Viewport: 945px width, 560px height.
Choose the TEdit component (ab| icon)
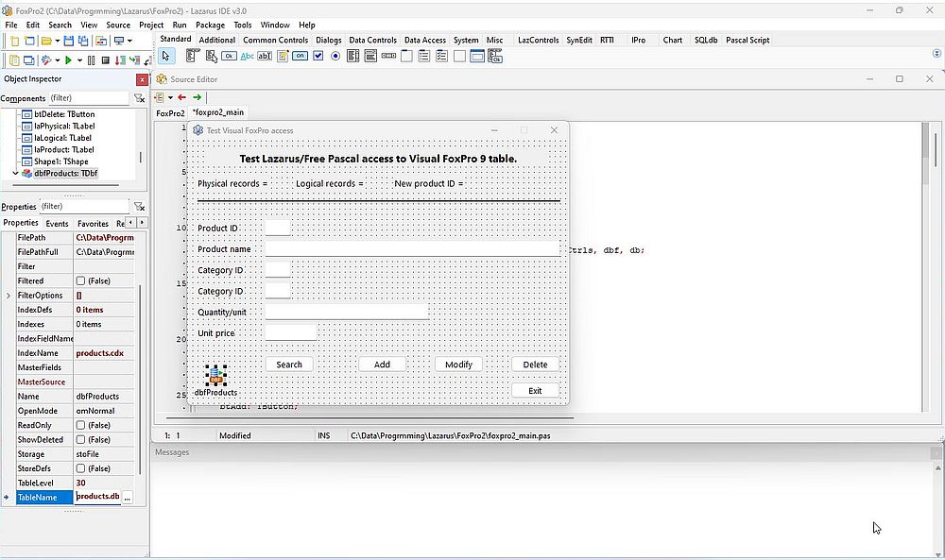(x=265, y=56)
